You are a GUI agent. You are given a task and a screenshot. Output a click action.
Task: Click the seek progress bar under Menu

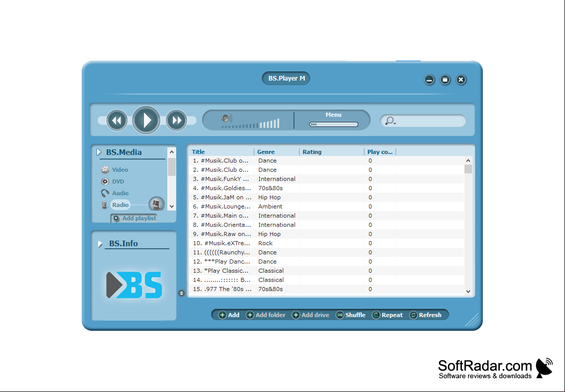pos(334,124)
